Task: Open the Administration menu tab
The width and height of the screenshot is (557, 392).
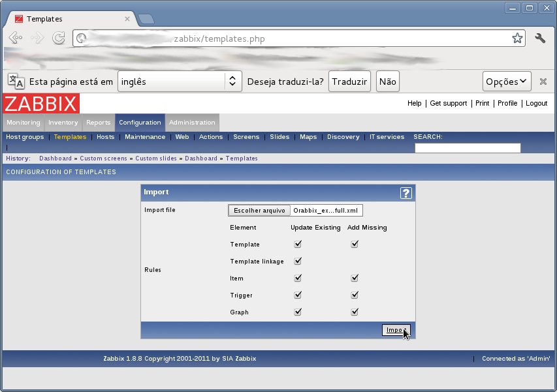Action: tap(192, 123)
